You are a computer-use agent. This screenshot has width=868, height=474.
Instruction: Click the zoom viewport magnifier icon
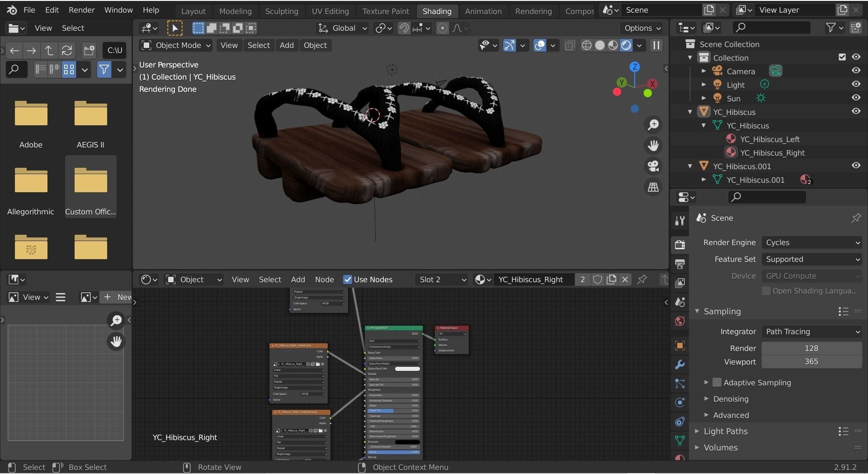[653, 125]
